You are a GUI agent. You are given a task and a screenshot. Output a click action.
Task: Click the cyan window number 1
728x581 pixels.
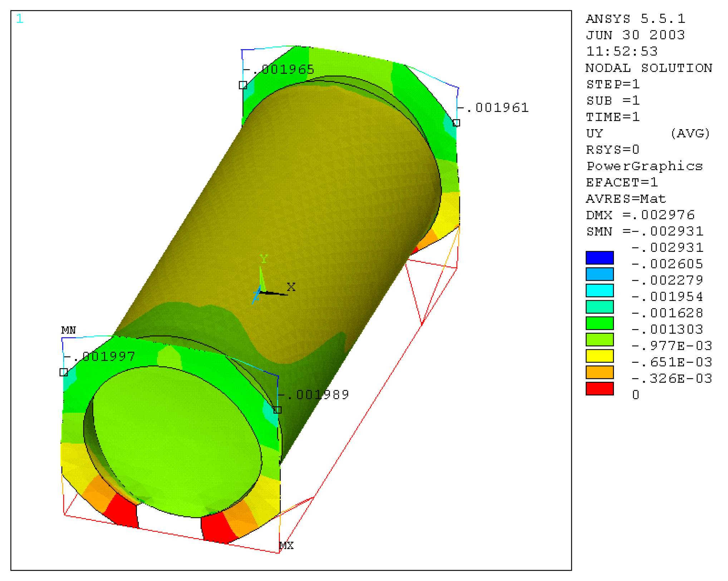pyautogui.click(x=20, y=19)
